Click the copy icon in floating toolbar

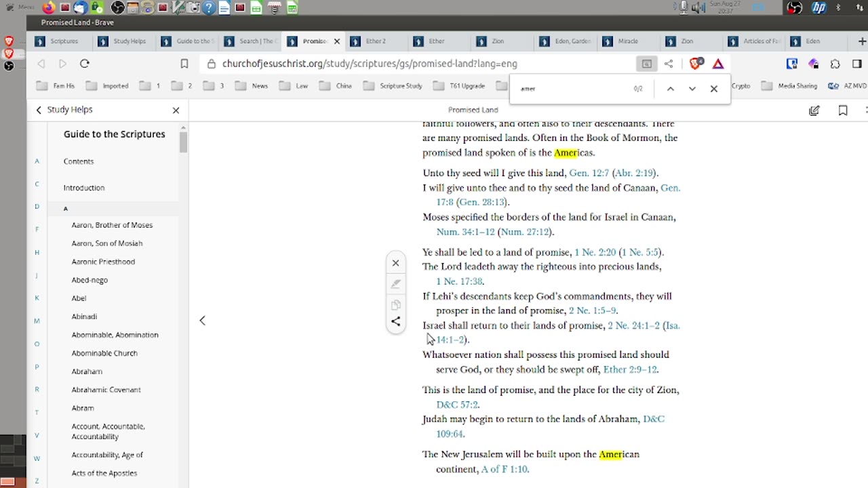tap(396, 305)
